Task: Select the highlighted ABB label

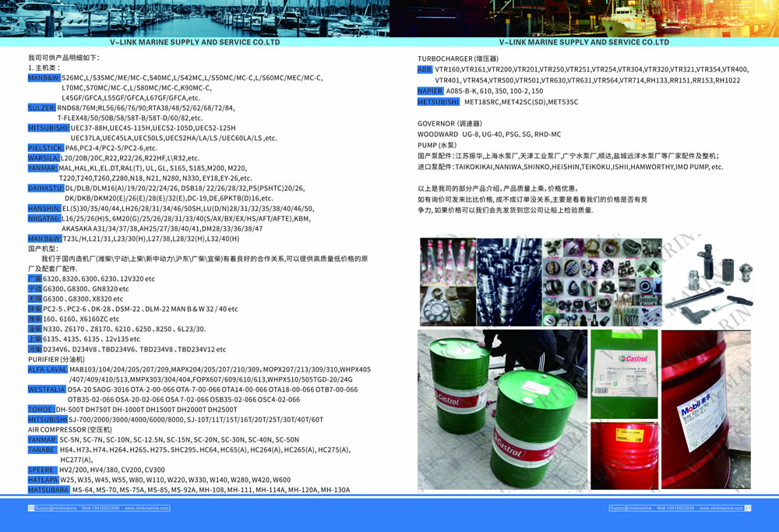Action: [425, 69]
